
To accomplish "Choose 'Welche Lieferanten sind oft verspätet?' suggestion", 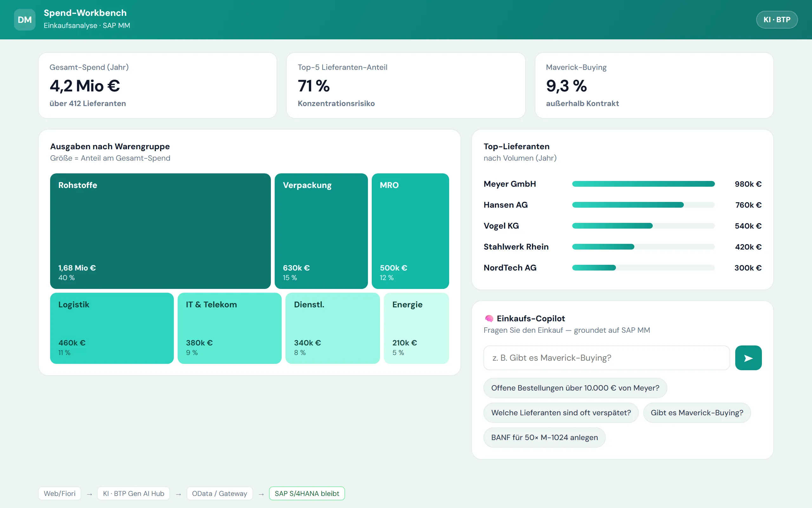I will [x=561, y=413].
